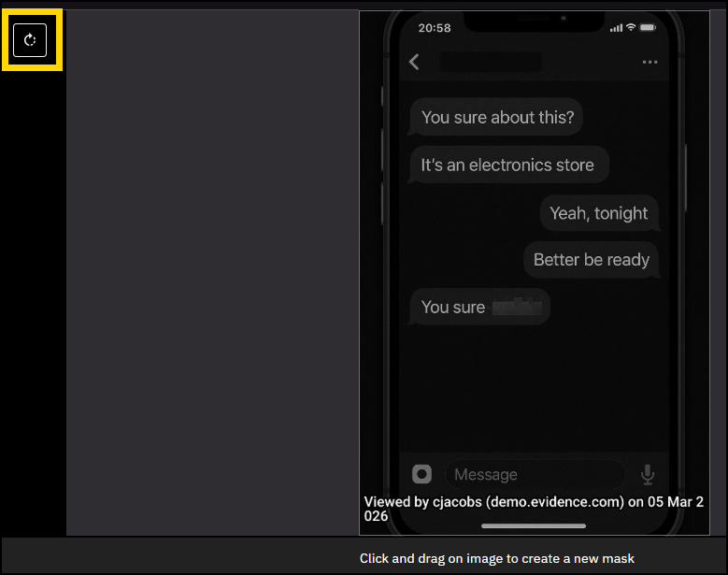Select the redacted contact name mask
The image size is (728, 575).
pyautogui.click(x=490, y=62)
